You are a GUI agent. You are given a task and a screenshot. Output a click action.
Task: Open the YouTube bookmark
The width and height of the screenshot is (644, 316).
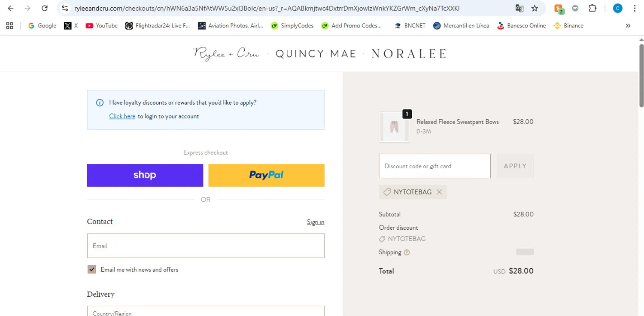click(101, 26)
